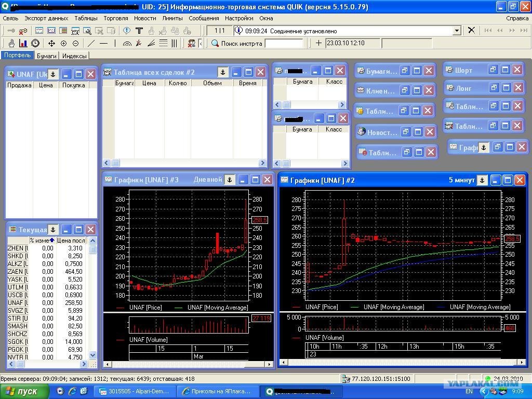Click the move crosshair arrows tool
Image resolution: width=532 pixels, height=399 pixels.
[x=51, y=44]
